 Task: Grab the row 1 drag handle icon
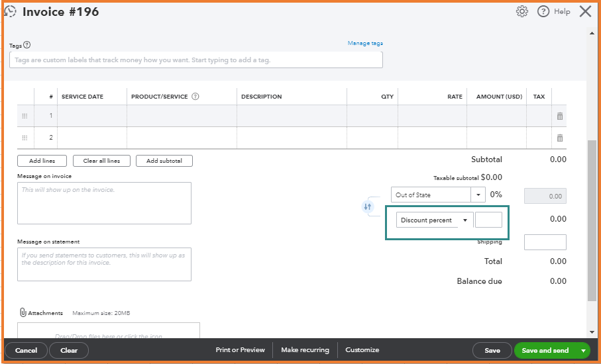(25, 116)
